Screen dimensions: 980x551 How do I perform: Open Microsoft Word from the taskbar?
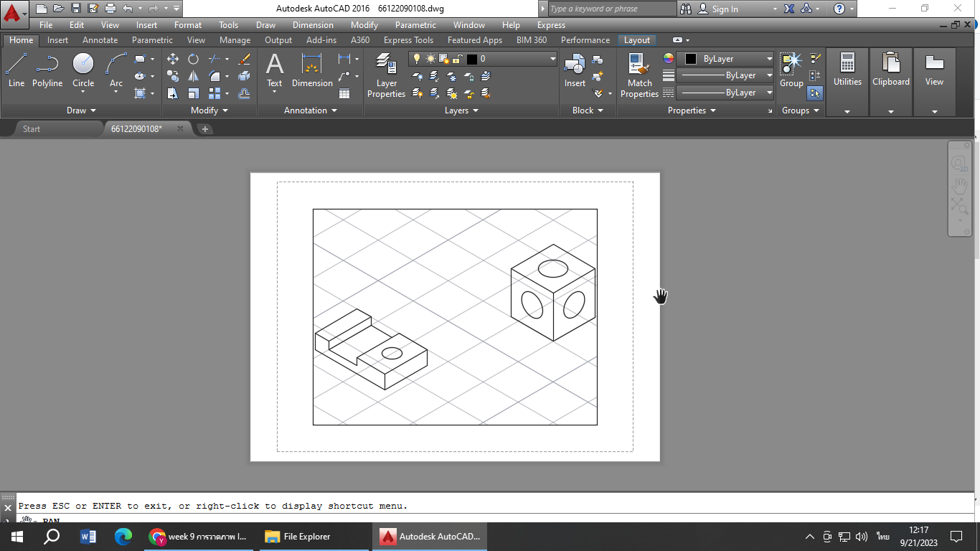click(x=88, y=537)
